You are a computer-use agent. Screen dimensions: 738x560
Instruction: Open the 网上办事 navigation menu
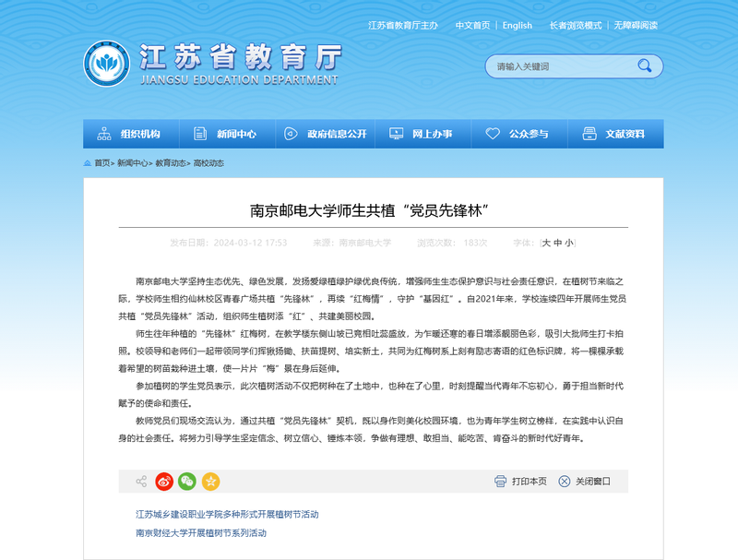(x=423, y=134)
